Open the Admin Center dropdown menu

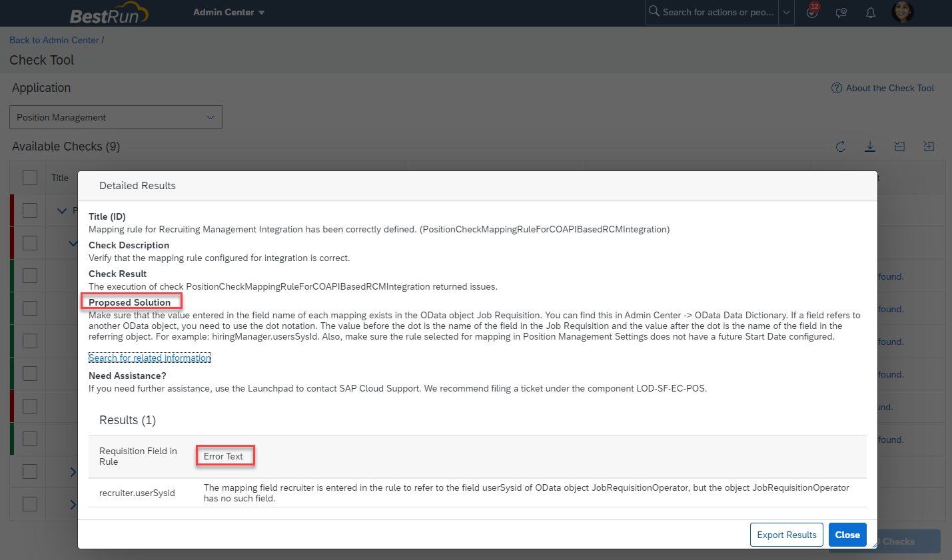pos(229,12)
